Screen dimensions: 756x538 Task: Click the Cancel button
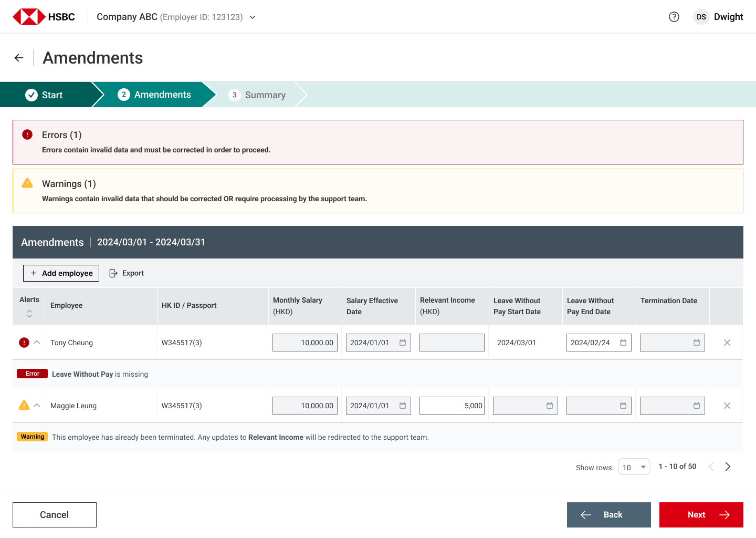click(x=55, y=515)
